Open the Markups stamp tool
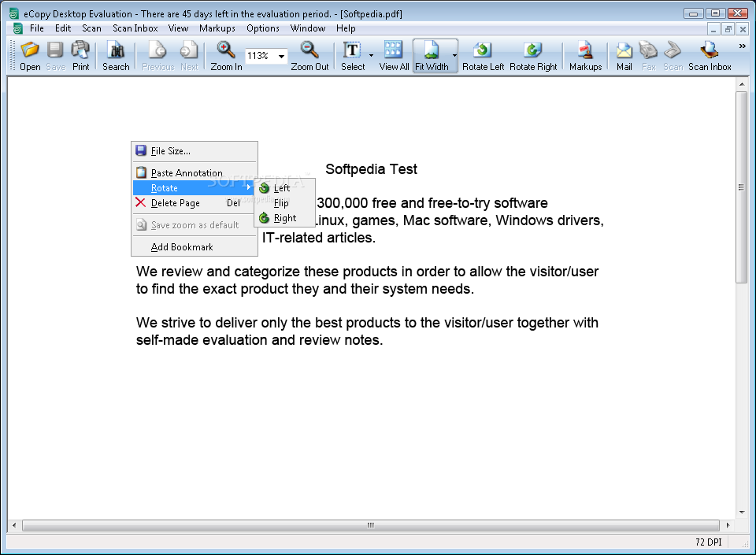The image size is (756, 555). point(585,56)
